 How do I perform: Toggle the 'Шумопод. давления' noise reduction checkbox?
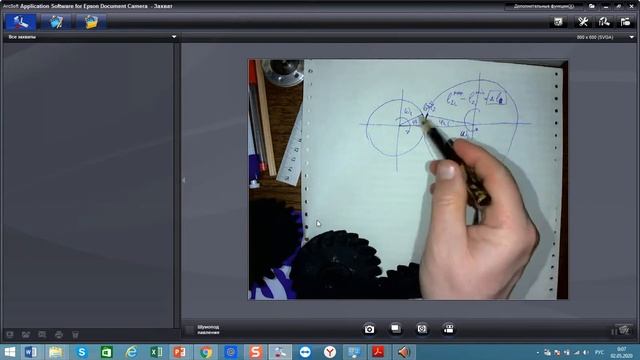pyautogui.click(x=189, y=330)
